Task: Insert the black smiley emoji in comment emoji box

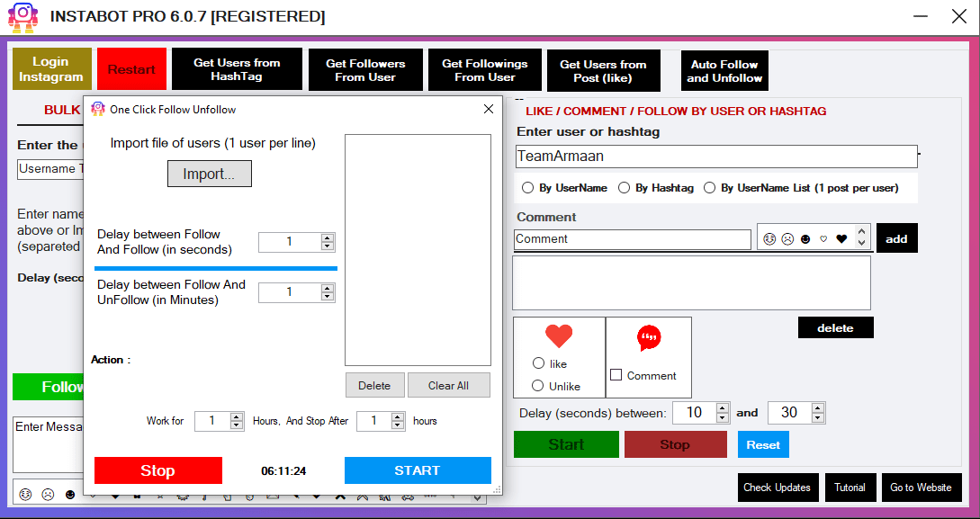Action: [x=805, y=238]
